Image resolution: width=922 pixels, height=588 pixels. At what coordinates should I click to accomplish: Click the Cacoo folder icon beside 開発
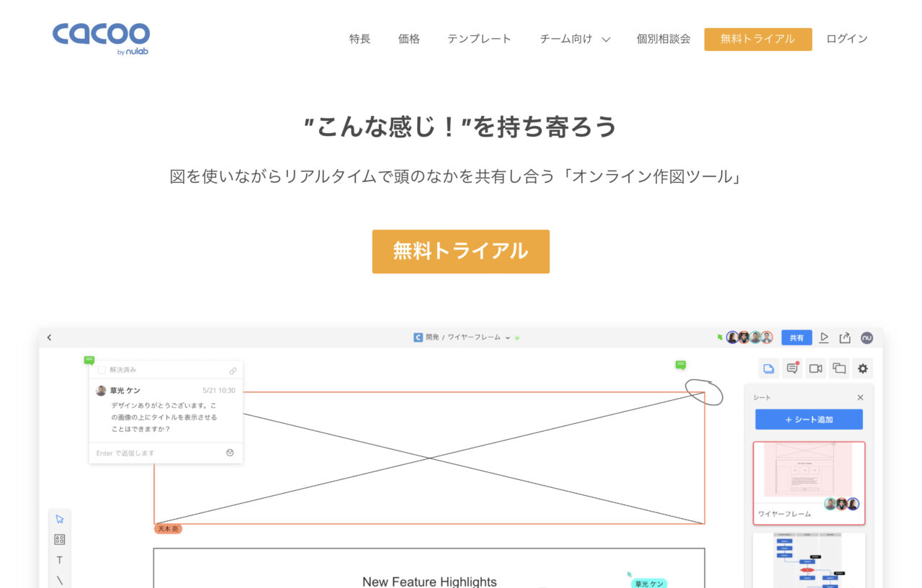[418, 338]
